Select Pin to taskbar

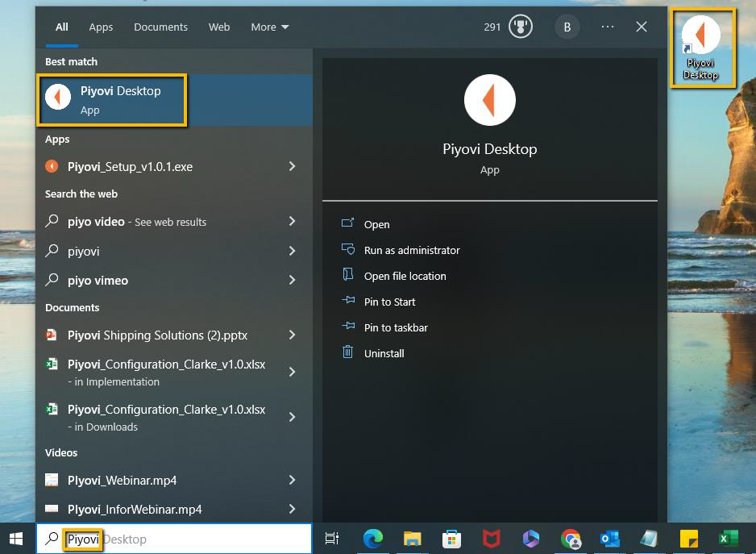coord(384,327)
